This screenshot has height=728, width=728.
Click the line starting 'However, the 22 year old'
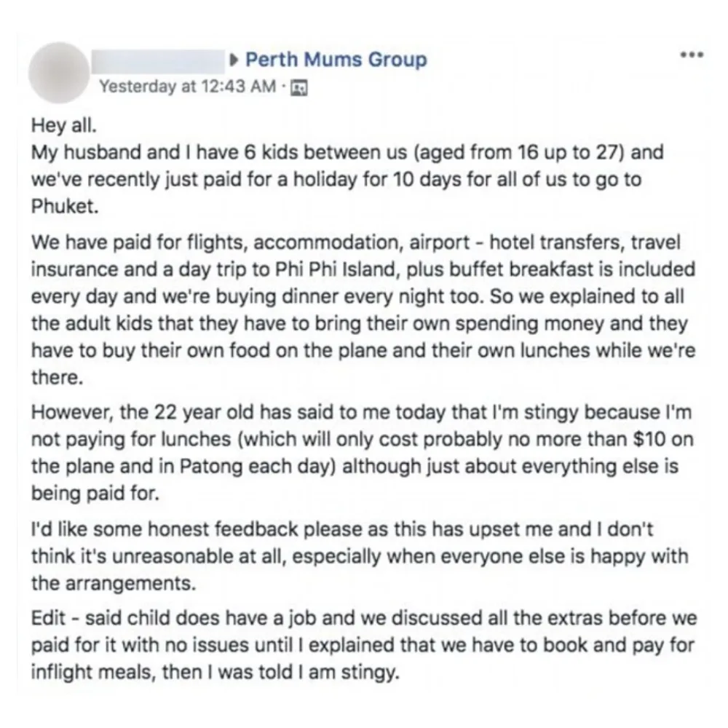(x=361, y=412)
